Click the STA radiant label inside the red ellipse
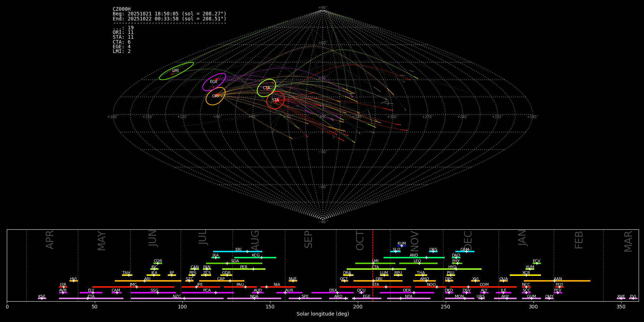 (275, 101)
